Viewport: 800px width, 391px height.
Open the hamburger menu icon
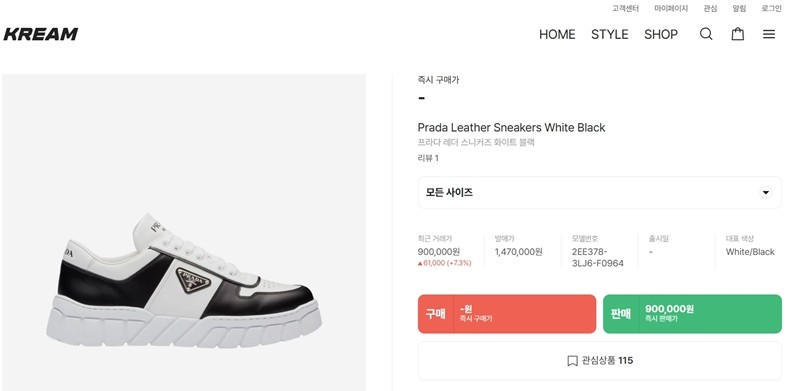(x=769, y=34)
